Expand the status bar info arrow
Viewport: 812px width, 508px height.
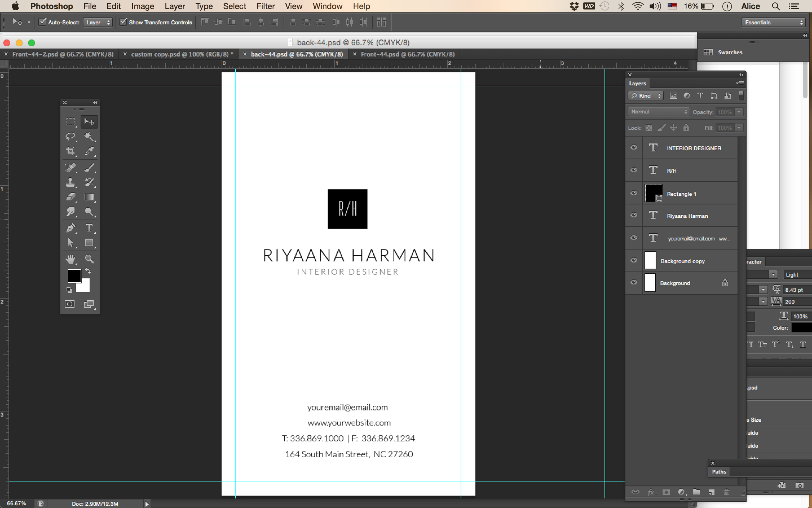(x=147, y=504)
